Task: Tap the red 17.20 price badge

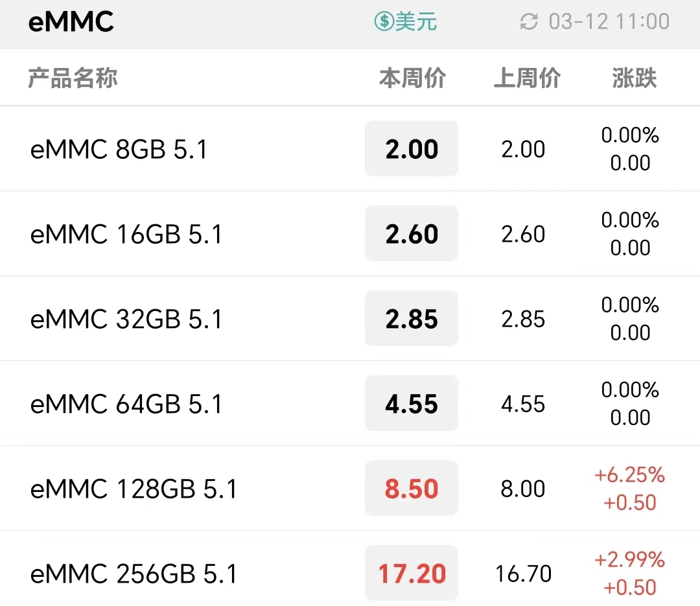Action: pyautogui.click(x=412, y=573)
